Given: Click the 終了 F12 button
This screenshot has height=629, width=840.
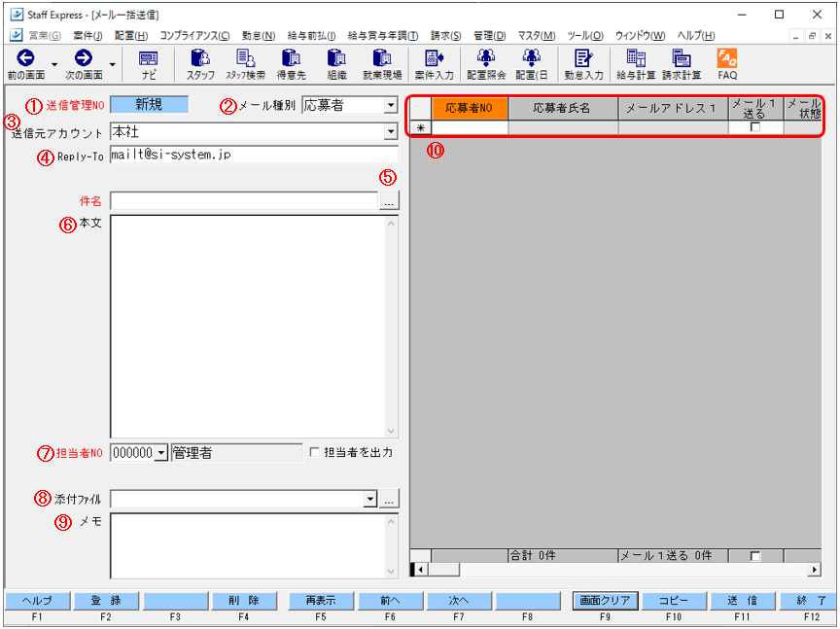Looking at the screenshot, I should pos(809,601).
